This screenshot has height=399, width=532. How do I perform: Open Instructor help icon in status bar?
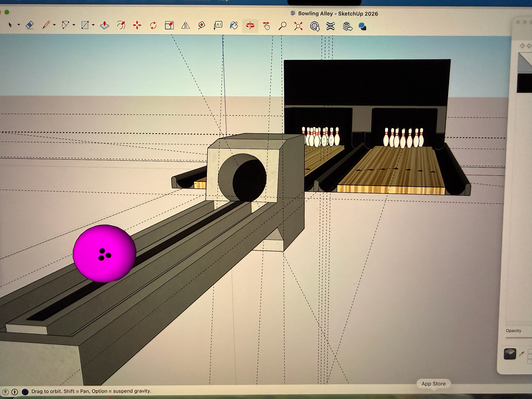(x=25, y=392)
